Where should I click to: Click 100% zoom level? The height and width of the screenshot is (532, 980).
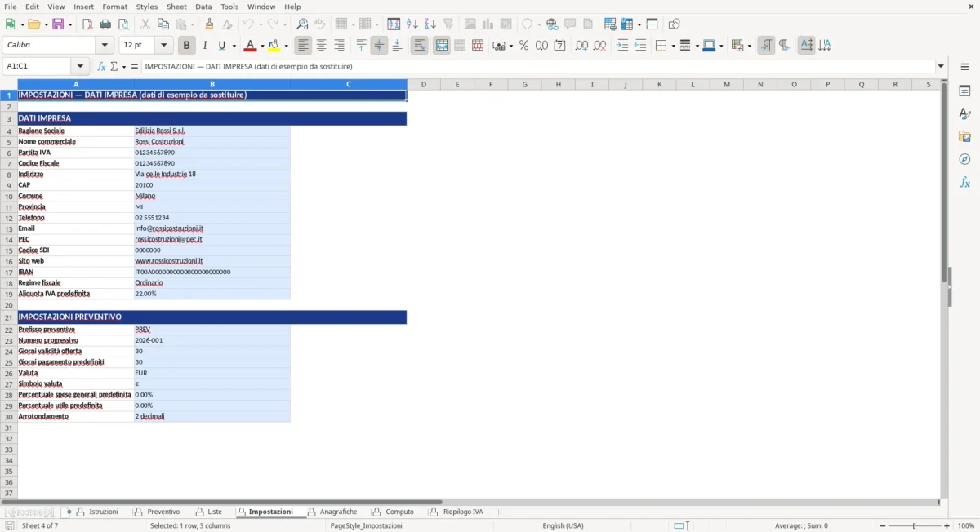pos(966,526)
